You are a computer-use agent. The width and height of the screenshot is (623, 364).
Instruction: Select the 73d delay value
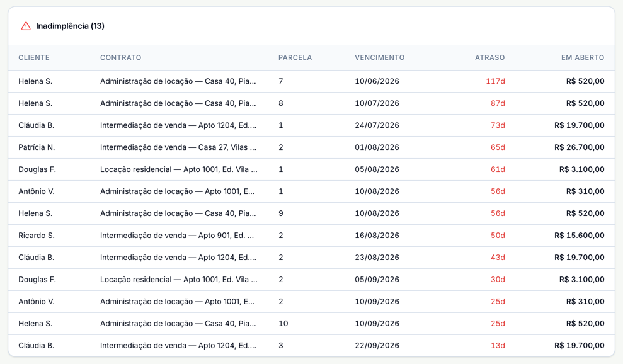[498, 125]
